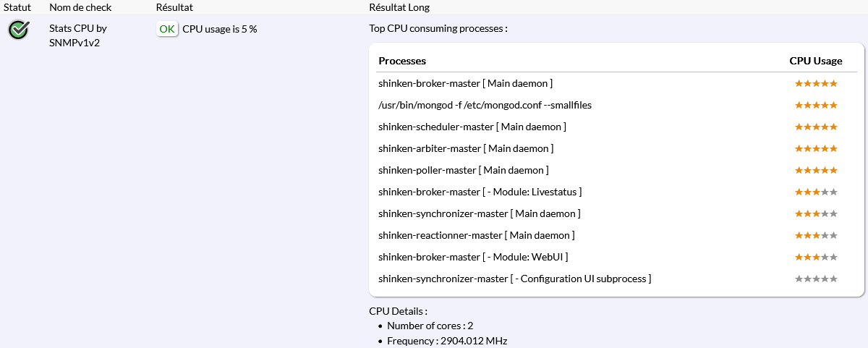Click star rating for Configuration UI subprocess
The image size is (868, 348).
coord(816,279)
